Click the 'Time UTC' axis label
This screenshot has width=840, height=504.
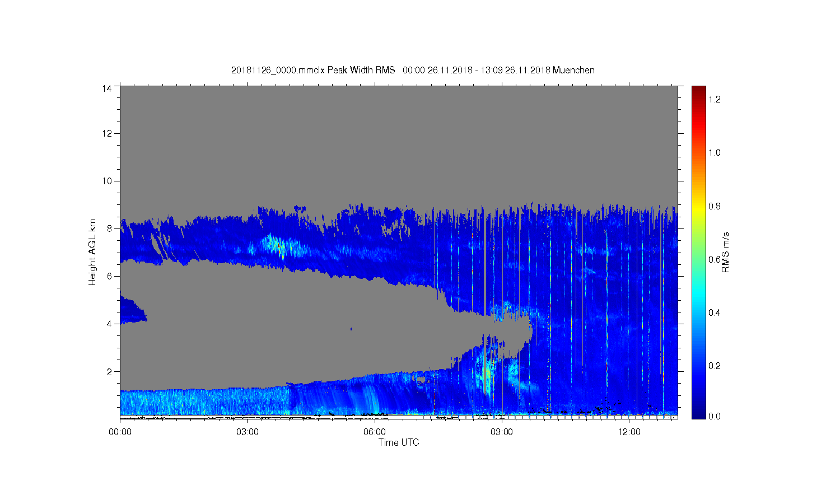[x=399, y=442]
